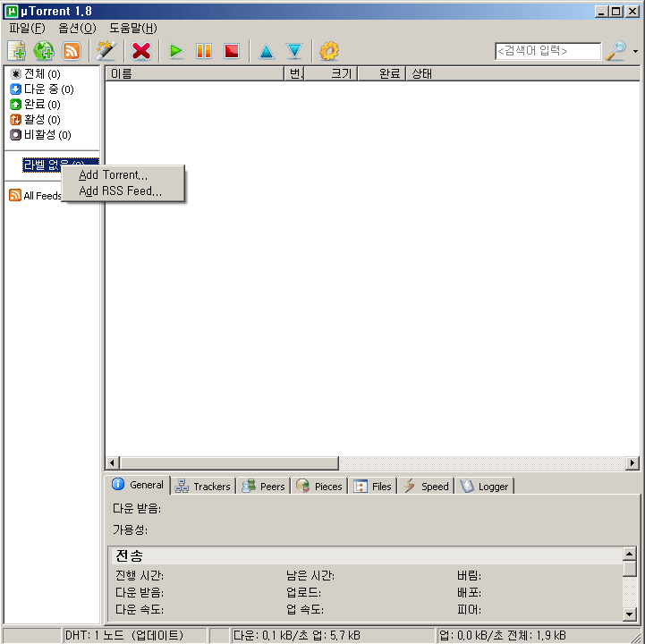The height and width of the screenshot is (644, 645).
Task: Click the RSS feed toolbar icon
Action: click(72, 51)
